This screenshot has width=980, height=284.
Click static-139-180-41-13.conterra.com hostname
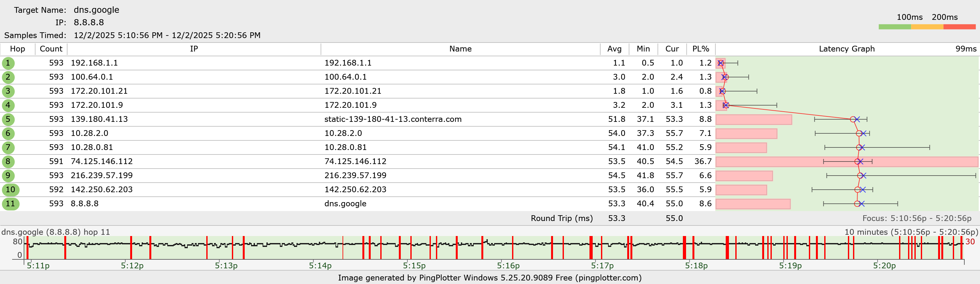393,119
